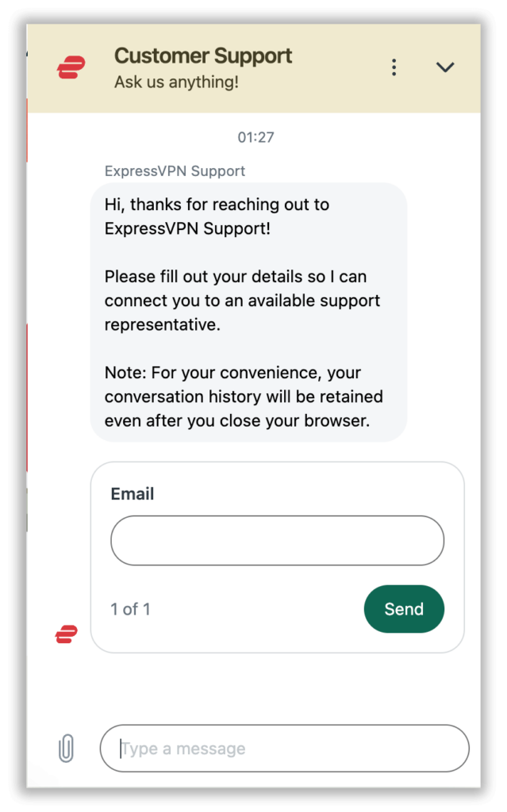The width and height of the screenshot is (507, 812).
Task: Click inside the Email input field
Action: pos(277,540)
